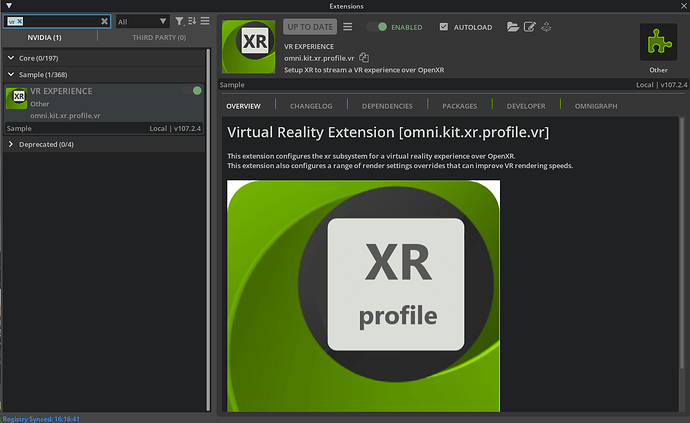Click the Virtual Reality Extension heading

(388, 132)
